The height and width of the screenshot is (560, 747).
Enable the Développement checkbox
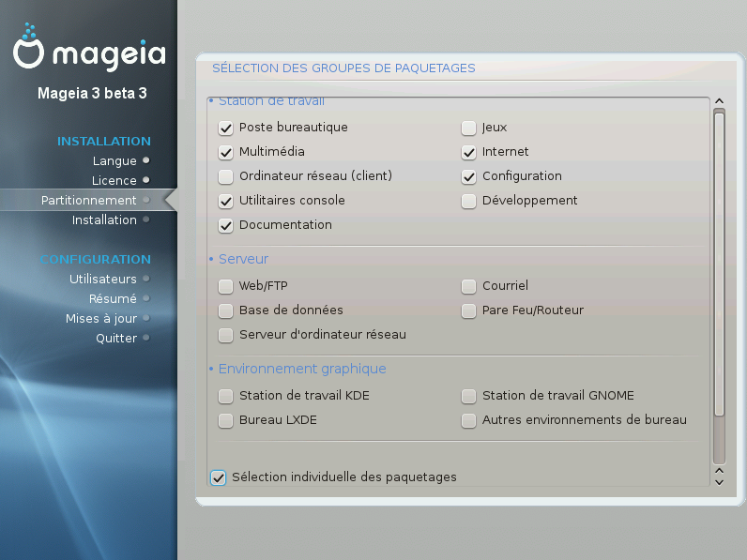(469, 201)
